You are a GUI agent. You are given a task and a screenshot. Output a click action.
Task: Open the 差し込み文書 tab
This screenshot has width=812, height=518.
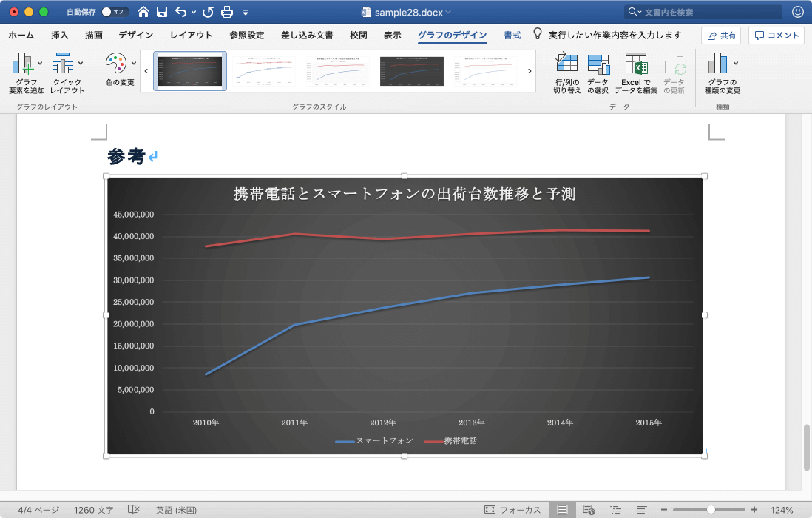point(307,36)
